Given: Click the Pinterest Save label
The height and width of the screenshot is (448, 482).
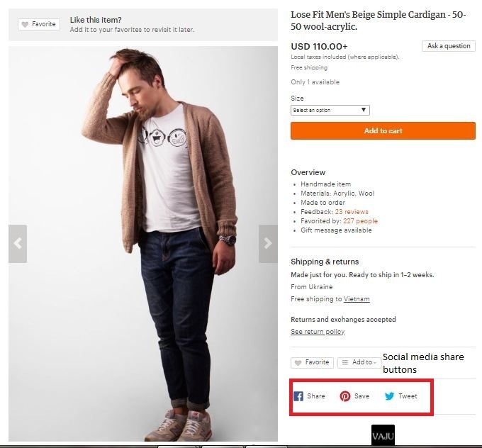Looking at the screenshot, I should [x=361, y=396].
